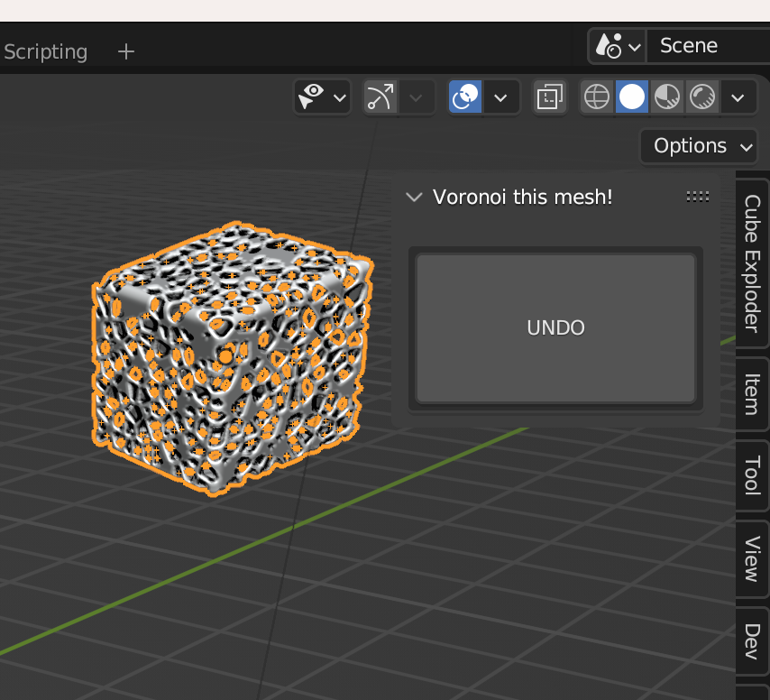Switch to Material Preview shading
This screenshot has width=770, height=700.
point(667,97)
